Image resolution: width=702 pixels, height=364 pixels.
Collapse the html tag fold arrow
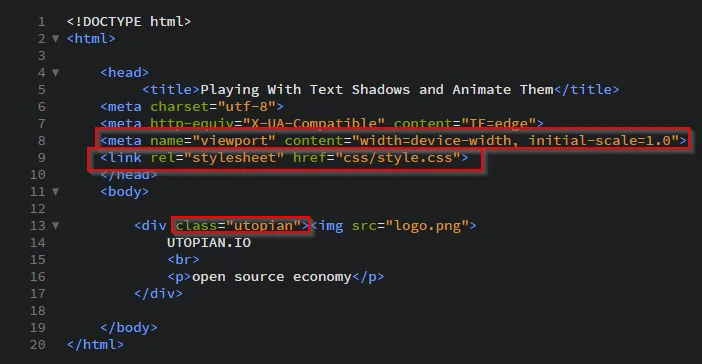(56, 39)
